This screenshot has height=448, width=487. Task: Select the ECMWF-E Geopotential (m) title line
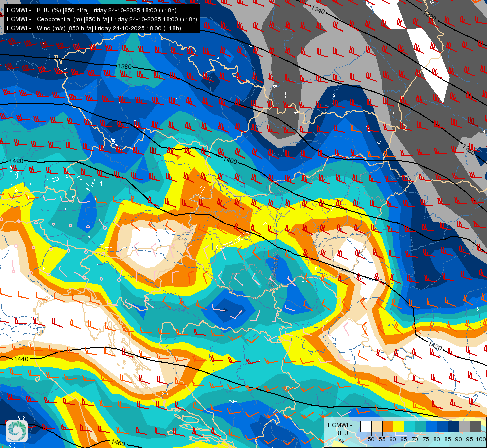click(x=102, y=19)
